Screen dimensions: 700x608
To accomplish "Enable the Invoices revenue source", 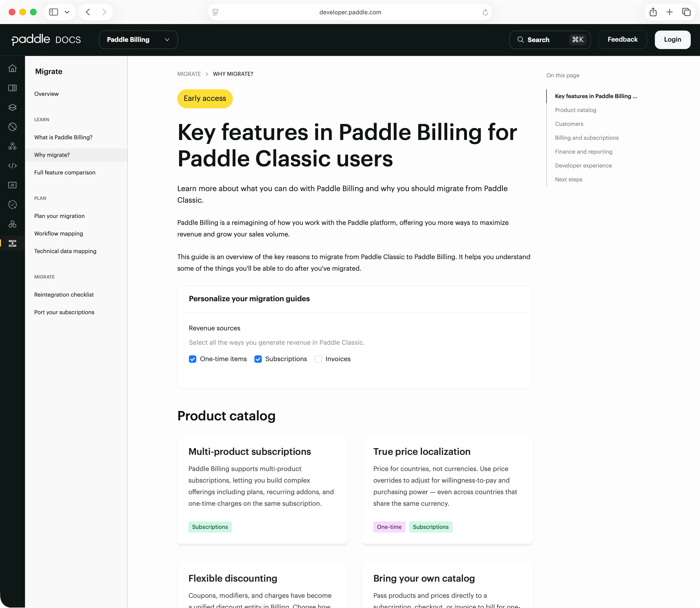I will 319,359.
